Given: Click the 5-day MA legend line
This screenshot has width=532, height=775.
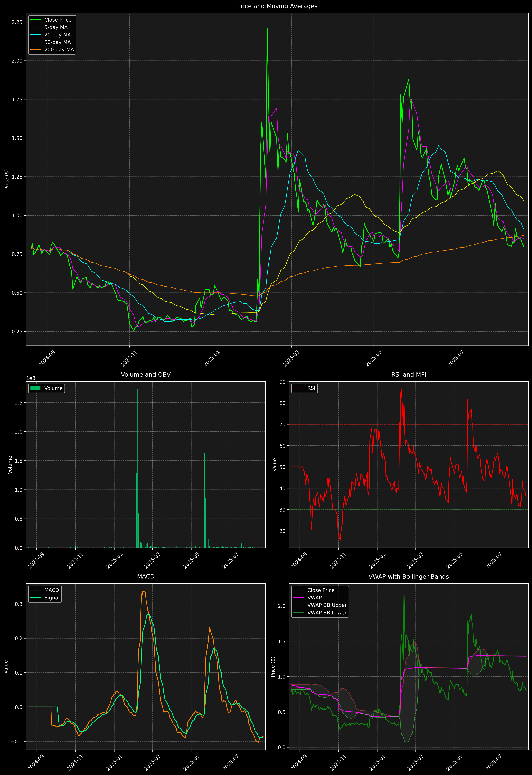Looking at the screenshot, I should click(x=35, y=27).
